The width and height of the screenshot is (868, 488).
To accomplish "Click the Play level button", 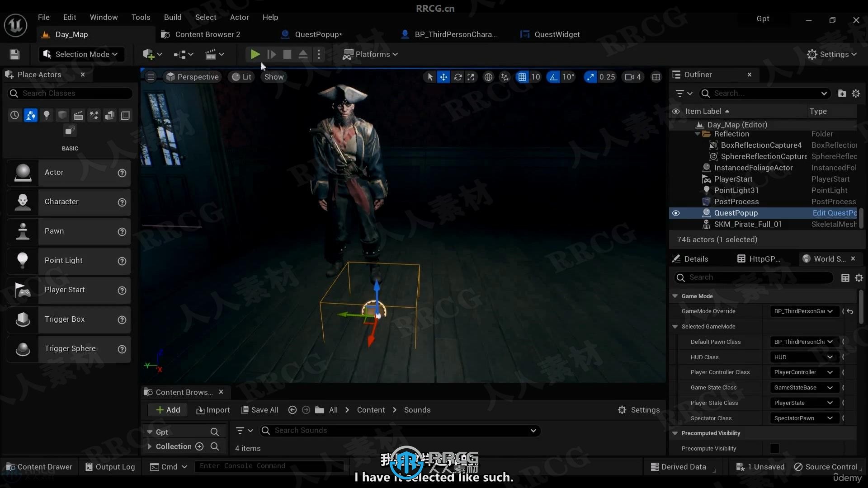I will click(x=255, y=54).
